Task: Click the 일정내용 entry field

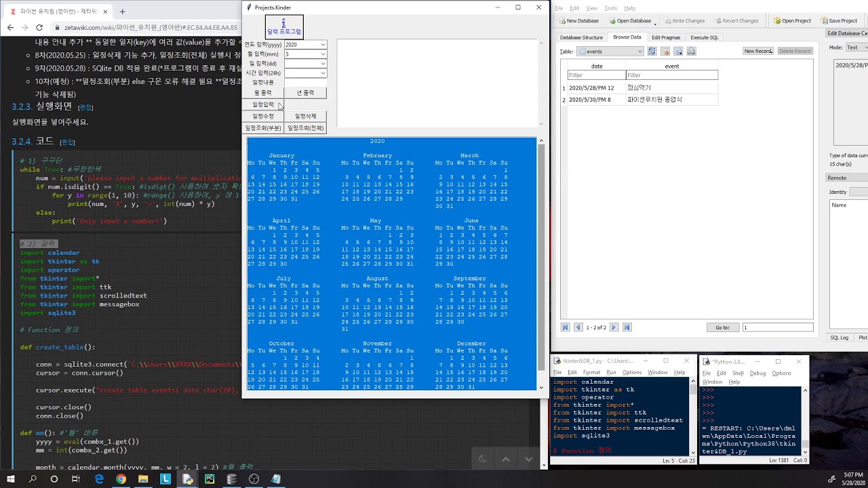Action: [305, 83]
